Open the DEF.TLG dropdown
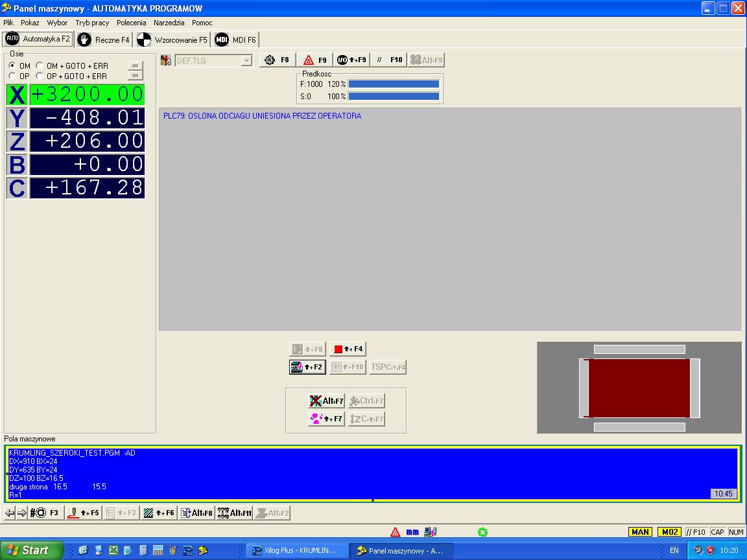The height and width of the screenshot is (560, 747). [246, 61]
